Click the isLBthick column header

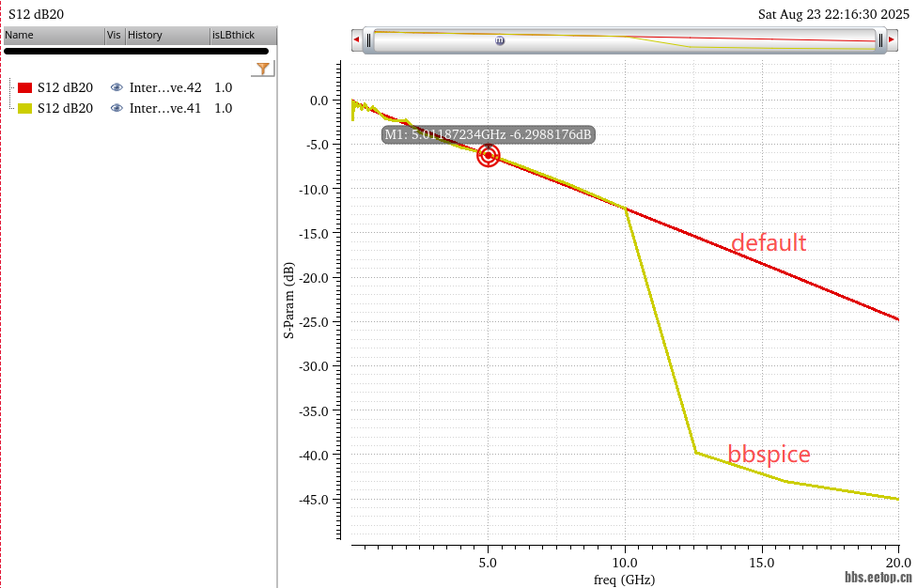coord(243,35)
